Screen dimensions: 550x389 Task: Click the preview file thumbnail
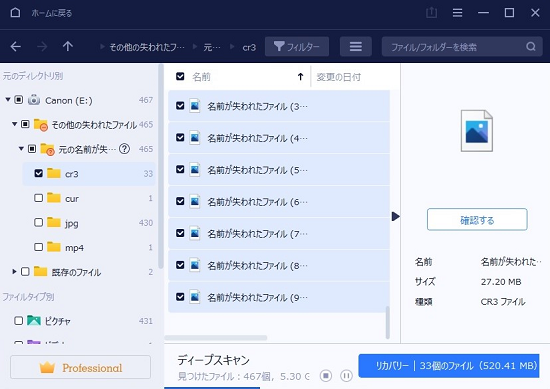(477, 131)
